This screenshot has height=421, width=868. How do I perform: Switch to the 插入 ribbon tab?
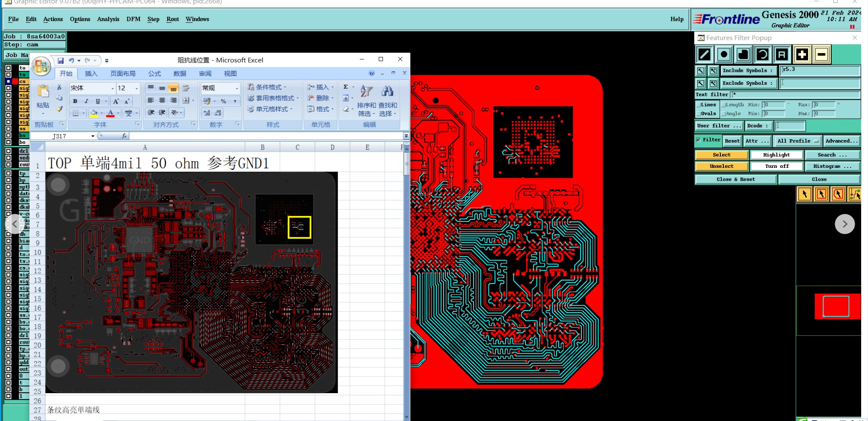(x=91, y=74)
